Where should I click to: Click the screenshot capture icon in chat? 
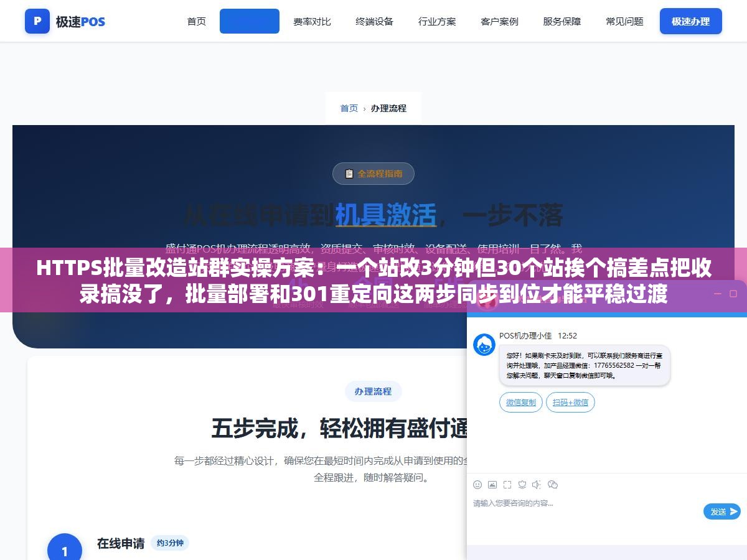(x=507, y=485)
